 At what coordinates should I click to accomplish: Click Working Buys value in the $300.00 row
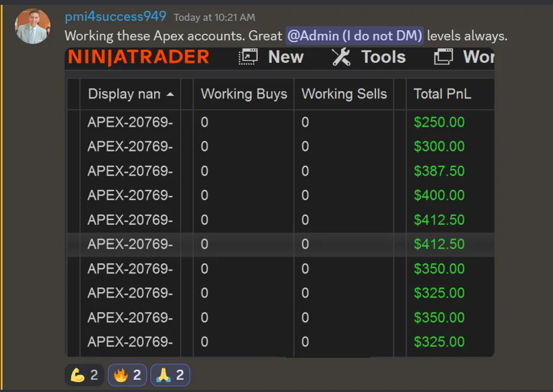tap(204, 146)
